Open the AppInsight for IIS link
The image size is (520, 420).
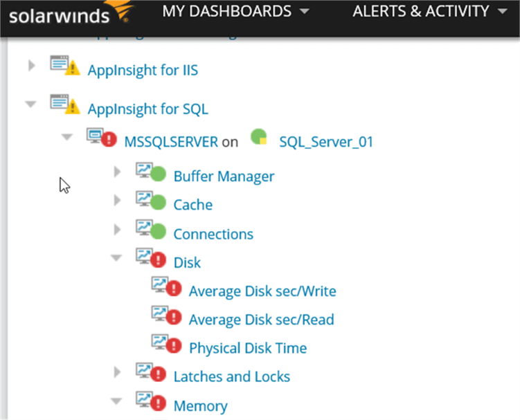(143, 71)
